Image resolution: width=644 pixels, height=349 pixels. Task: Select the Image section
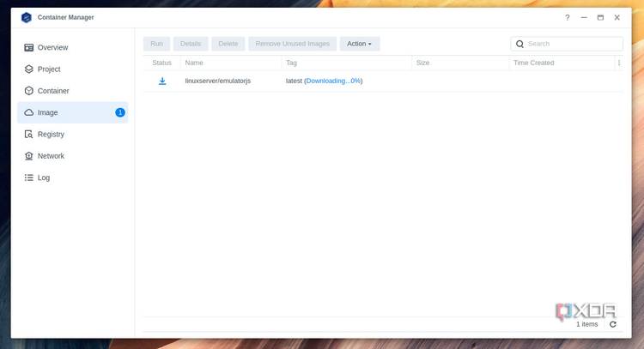coord(73,112)
